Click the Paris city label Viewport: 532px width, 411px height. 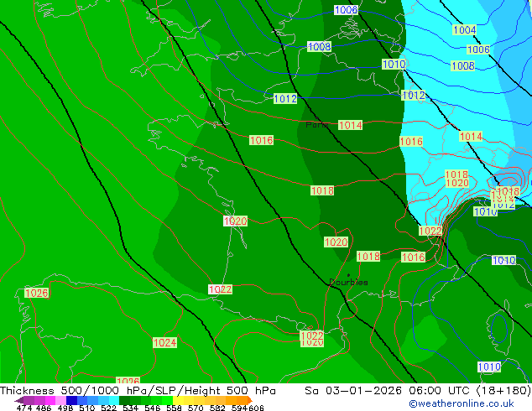click(317, 125)
